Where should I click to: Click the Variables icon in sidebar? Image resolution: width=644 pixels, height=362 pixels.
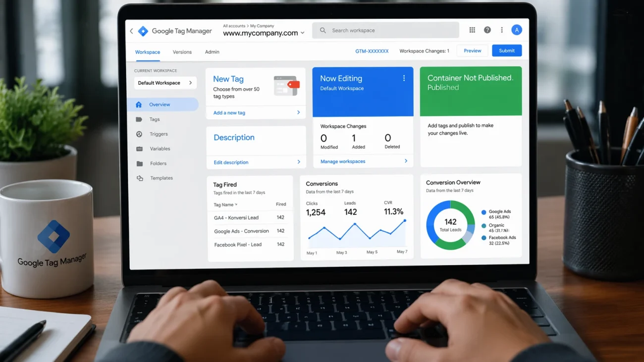click(139, 149)
